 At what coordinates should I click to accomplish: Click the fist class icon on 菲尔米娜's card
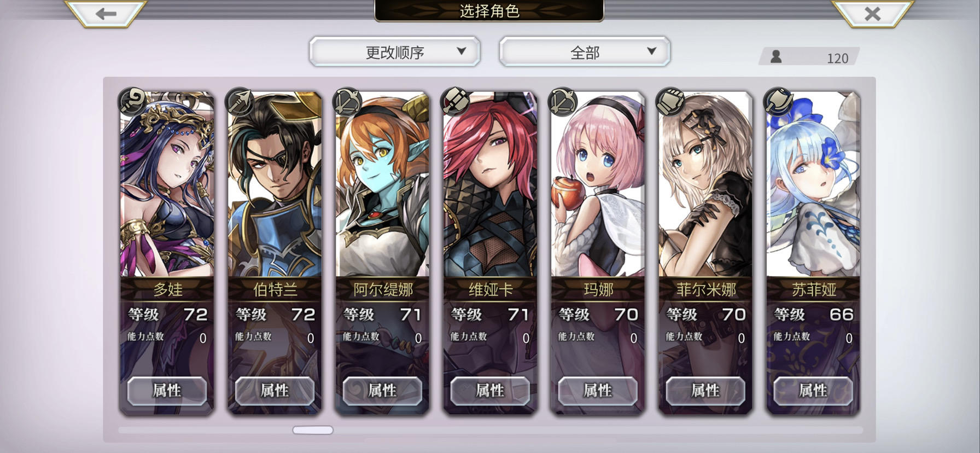click(x=670, y=101)
